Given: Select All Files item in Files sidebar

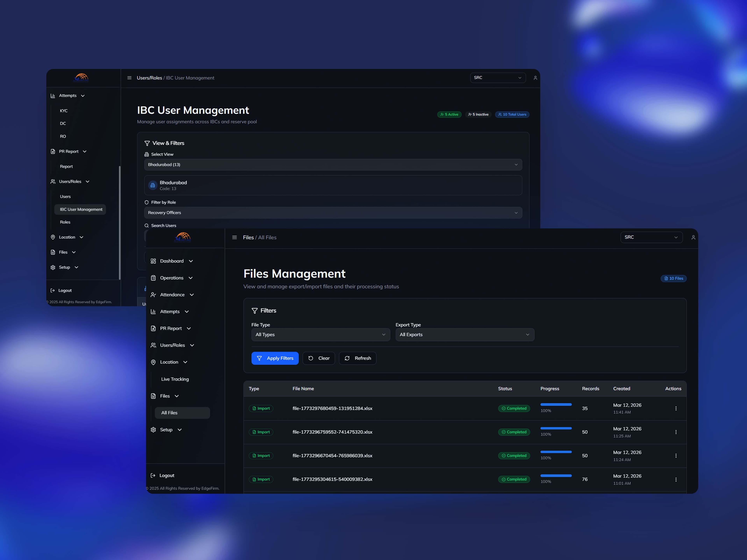Looking at the screenshot, I should coord(182,413).
